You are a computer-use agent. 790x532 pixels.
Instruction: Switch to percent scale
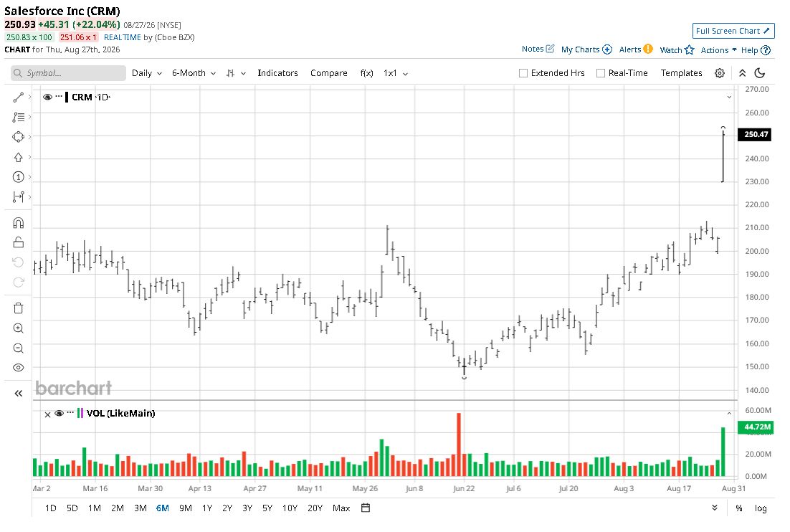coord(738,508)
